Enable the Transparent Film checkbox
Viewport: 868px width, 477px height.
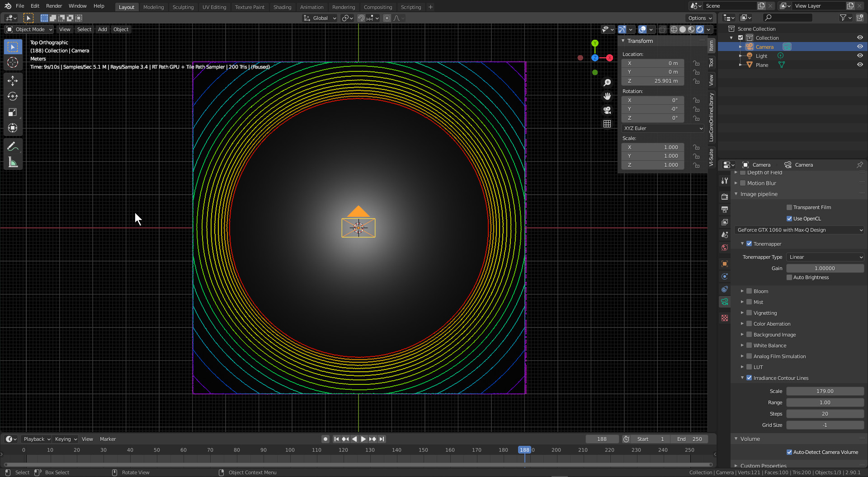pos(789,207)
